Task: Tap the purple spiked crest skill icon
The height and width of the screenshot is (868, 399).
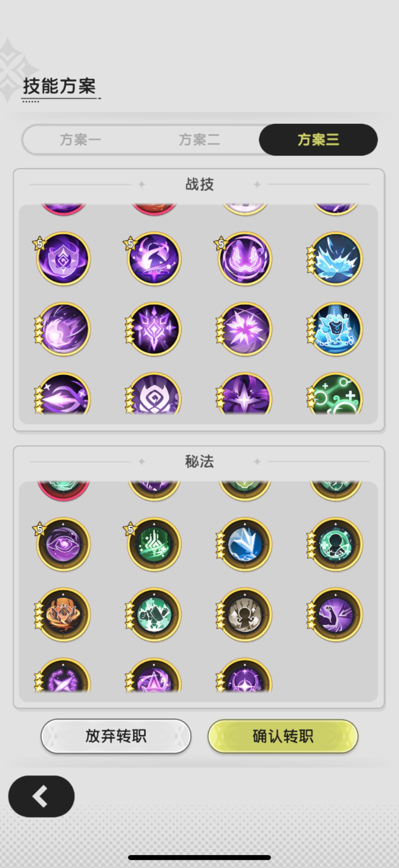Action: click(154, 329)
